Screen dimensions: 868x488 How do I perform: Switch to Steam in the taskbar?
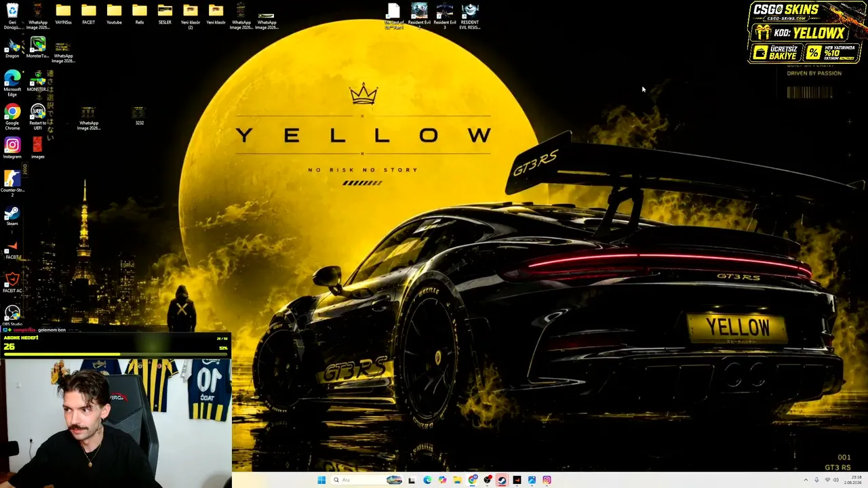pos(502,480)
